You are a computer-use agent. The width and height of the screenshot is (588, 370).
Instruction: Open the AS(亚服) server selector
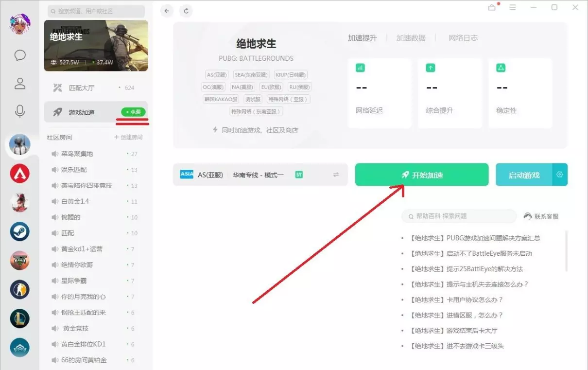click(x=260, y=175)
